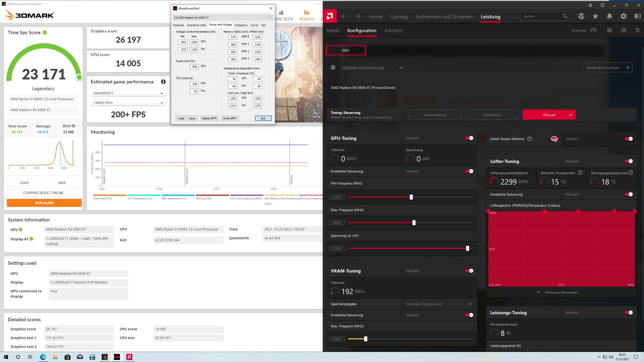Click the Best score info icon in 3DMark
This screenshot has width=644, height=362.
[x=73, y=126]
